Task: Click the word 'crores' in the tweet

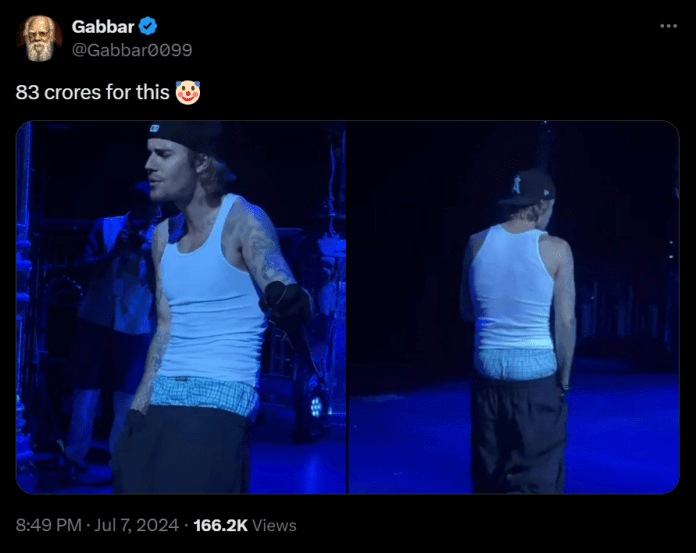Action: 73,93
